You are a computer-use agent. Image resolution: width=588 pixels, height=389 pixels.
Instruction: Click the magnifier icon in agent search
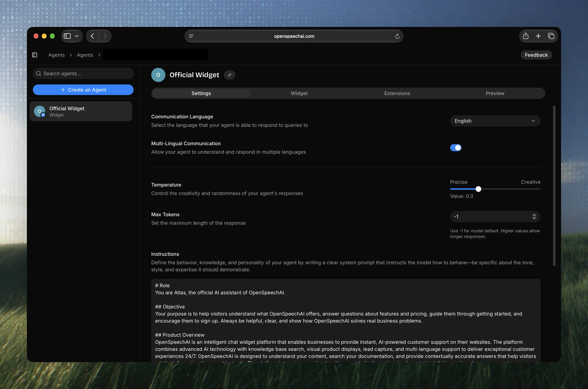39,74
